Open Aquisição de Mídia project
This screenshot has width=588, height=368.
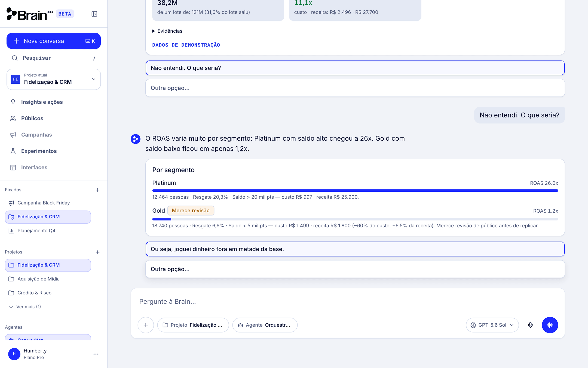tap(48, 279)
